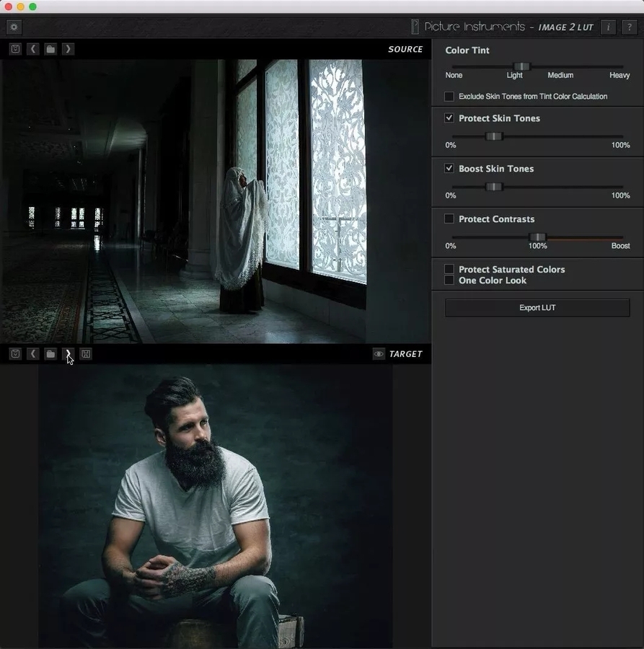The image size is (644, 649).
Task: Click the SOURCE panel label
Action: pyautogui.click(x=405, y=49)
